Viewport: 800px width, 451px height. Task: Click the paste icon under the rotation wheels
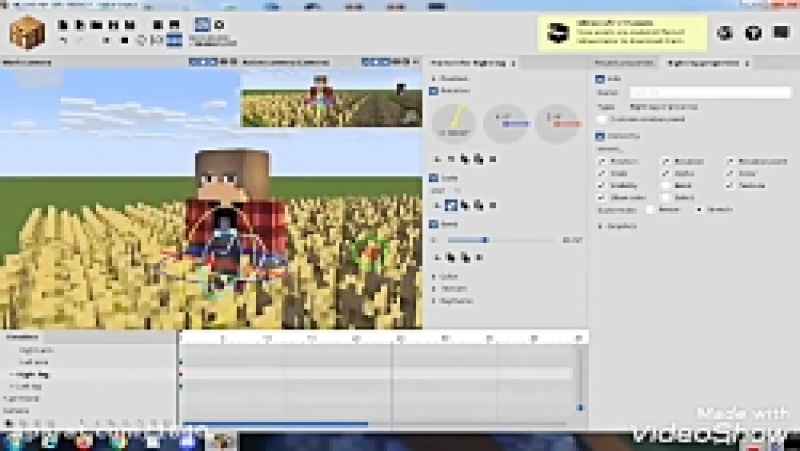coord(479,159)
